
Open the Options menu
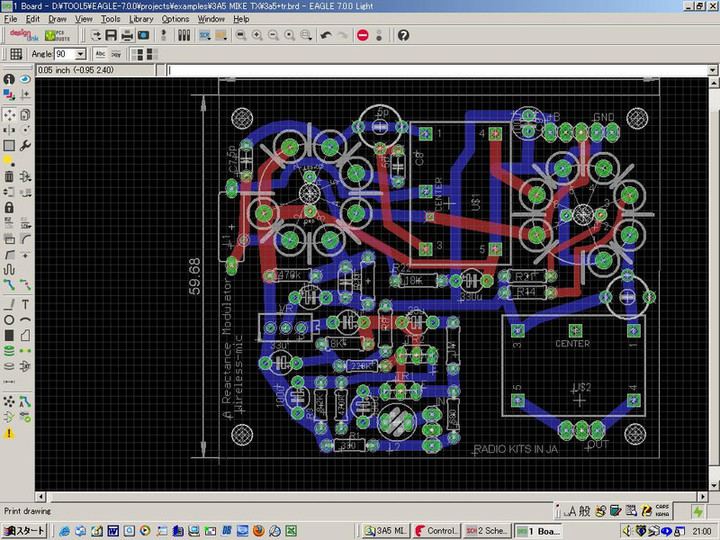(175, 19)
